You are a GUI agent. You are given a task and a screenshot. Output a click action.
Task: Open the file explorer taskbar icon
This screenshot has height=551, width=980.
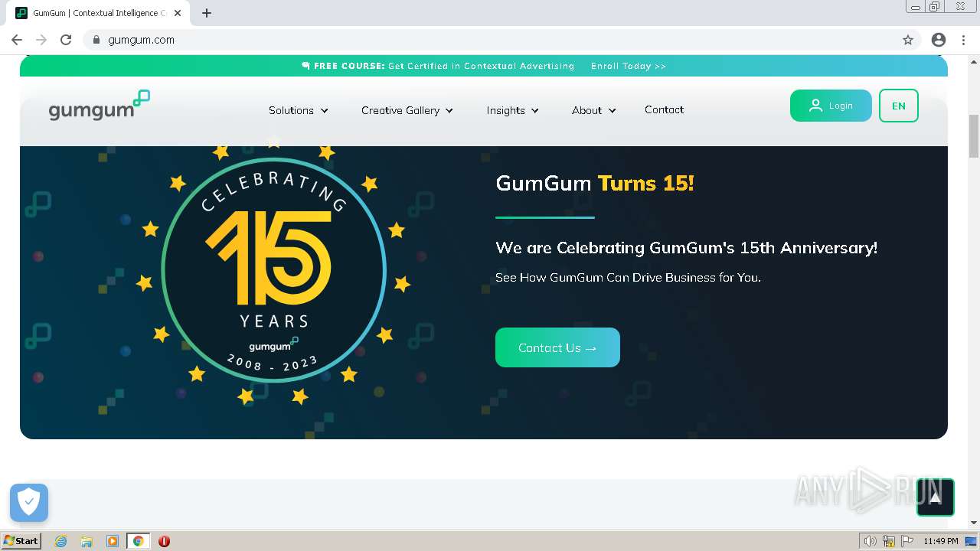pos(87,541)
